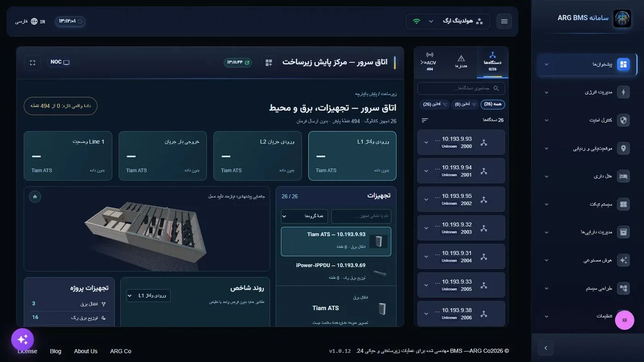Open the روند شاخص metric dropdown
This screenshot has width=644, height=362.
click(x=149, y=295)
